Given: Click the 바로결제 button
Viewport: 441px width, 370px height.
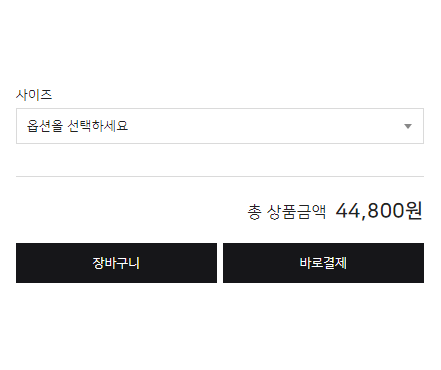Looking at the screenshot, I should tap(323, 263).
